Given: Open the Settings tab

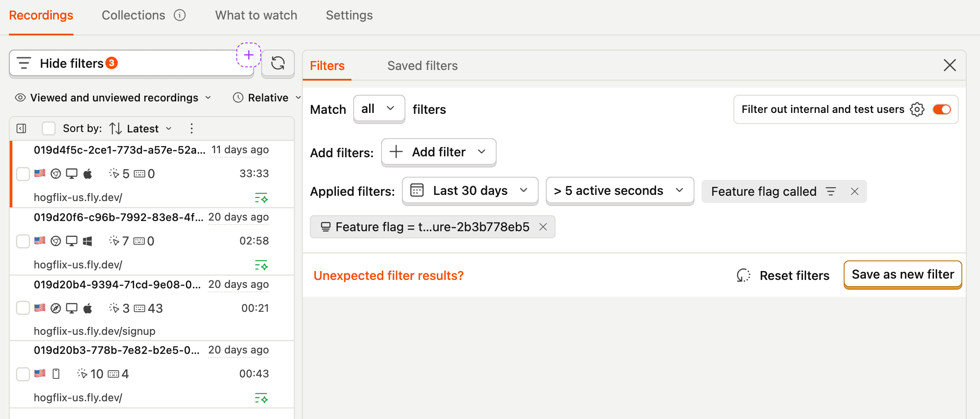Looking at the screenshot, I should point(349,16).
